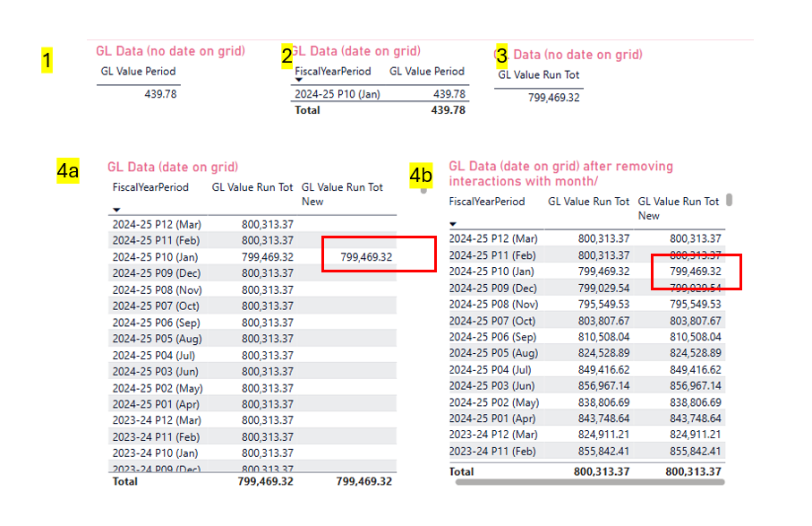Select the 2024-25 P10 (Jan) row with 439.78

point(380,94)
